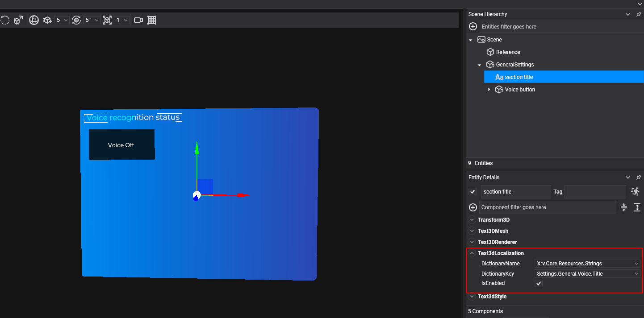The height and width of the screenshot is (318, 644).
Task: Click the running figure static icon
Action: click(635, 192)
